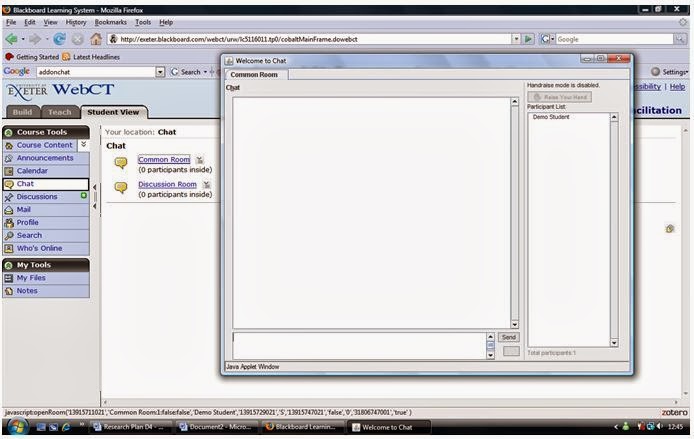Click chat area scrollbar down arrow

tap(514, 324)
